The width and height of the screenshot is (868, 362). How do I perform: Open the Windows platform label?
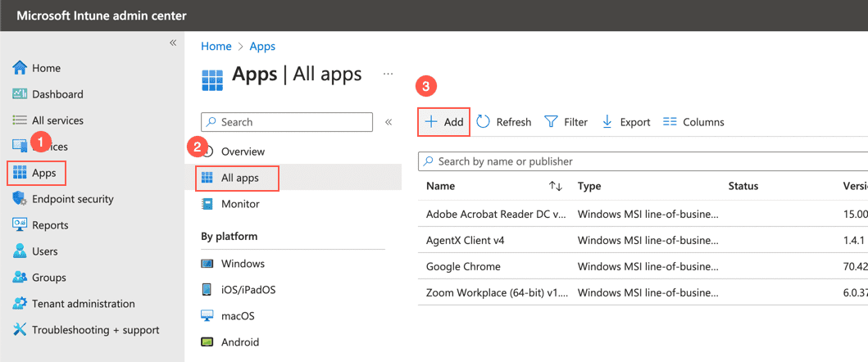click(243, 264)
